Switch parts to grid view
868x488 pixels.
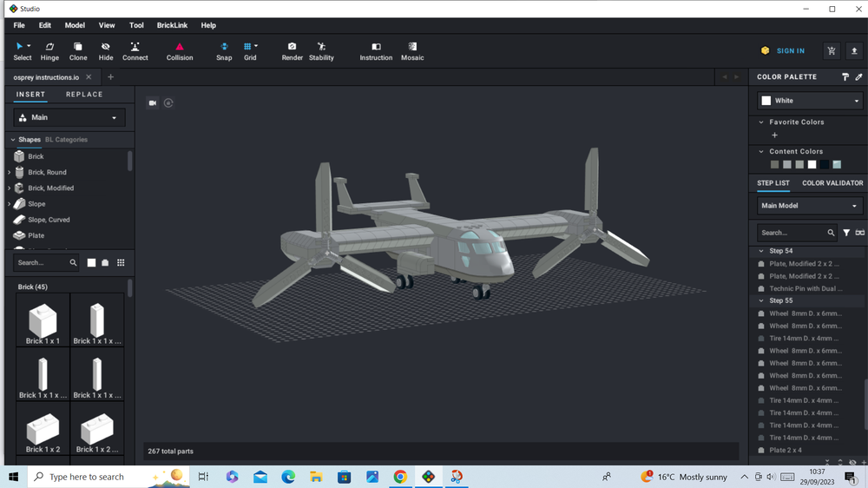click(121, 262)
